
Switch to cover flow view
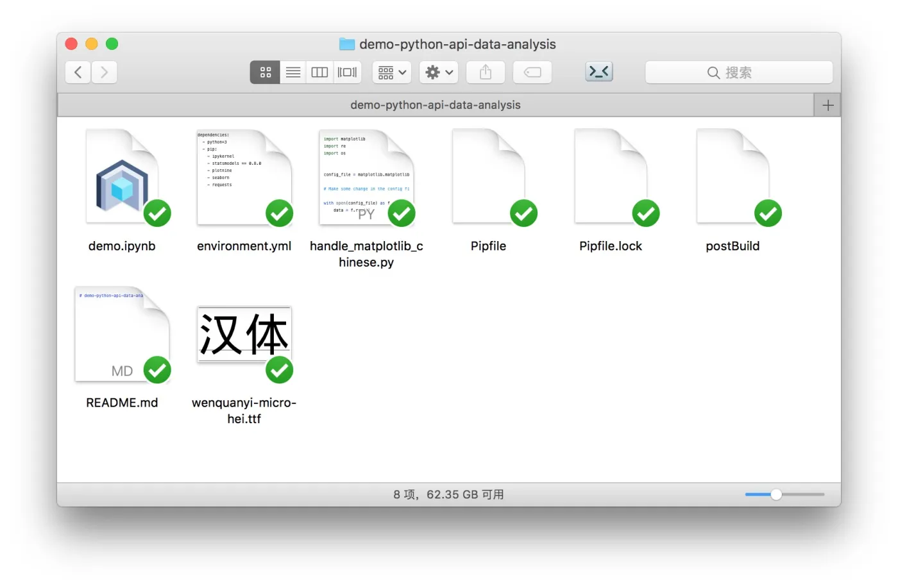point(347,72)
